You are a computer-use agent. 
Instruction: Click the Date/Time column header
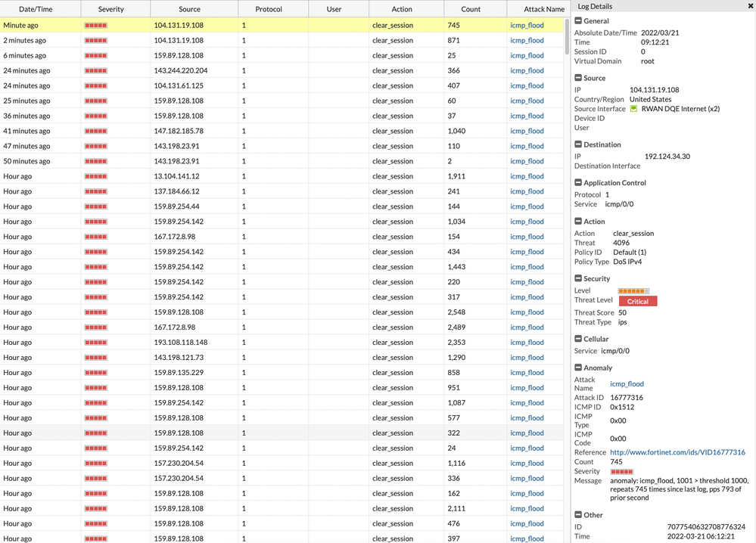click(36, 9)
